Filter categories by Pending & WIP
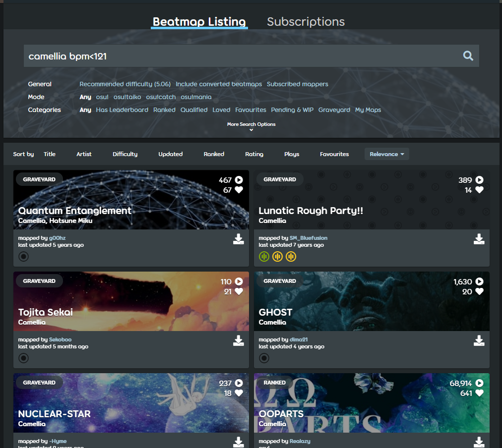 click(x=292, y=110)
